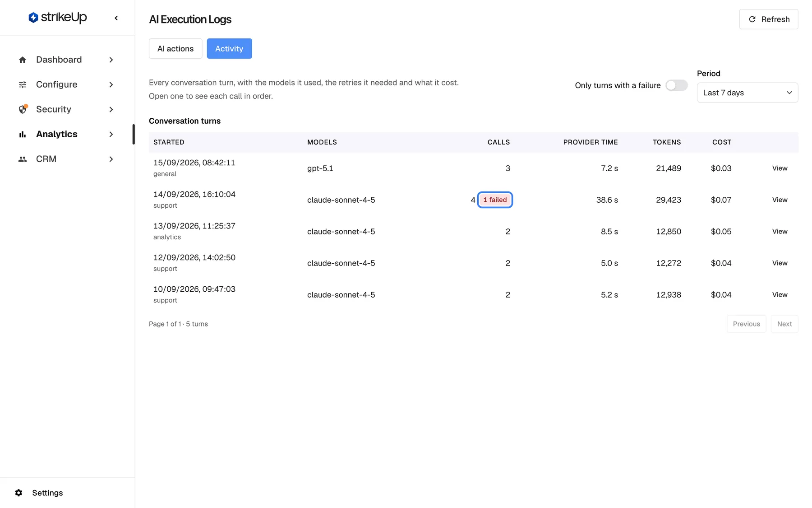Image resolution: width=812 pixels, height=508 pixels.
Task: Toggle Only turns with a failure
Action: point(676,85)
